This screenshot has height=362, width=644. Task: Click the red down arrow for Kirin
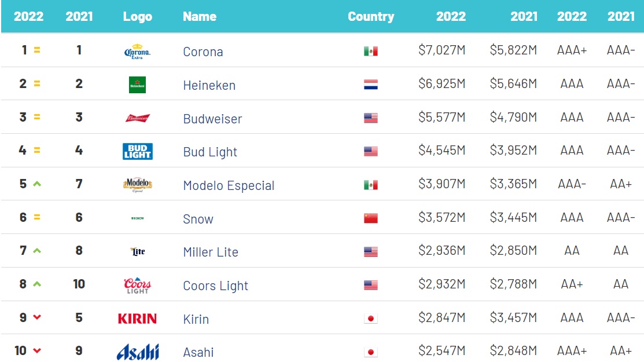coord(37,317)
